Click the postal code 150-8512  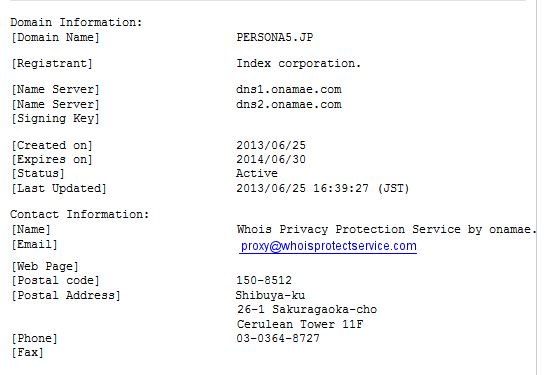264,280
